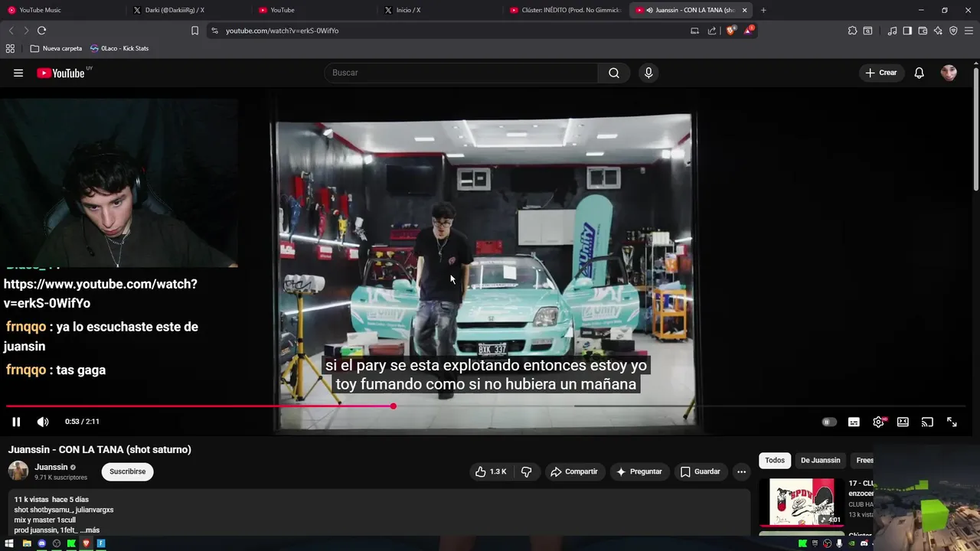Mute the video volume

coord(43,422)
